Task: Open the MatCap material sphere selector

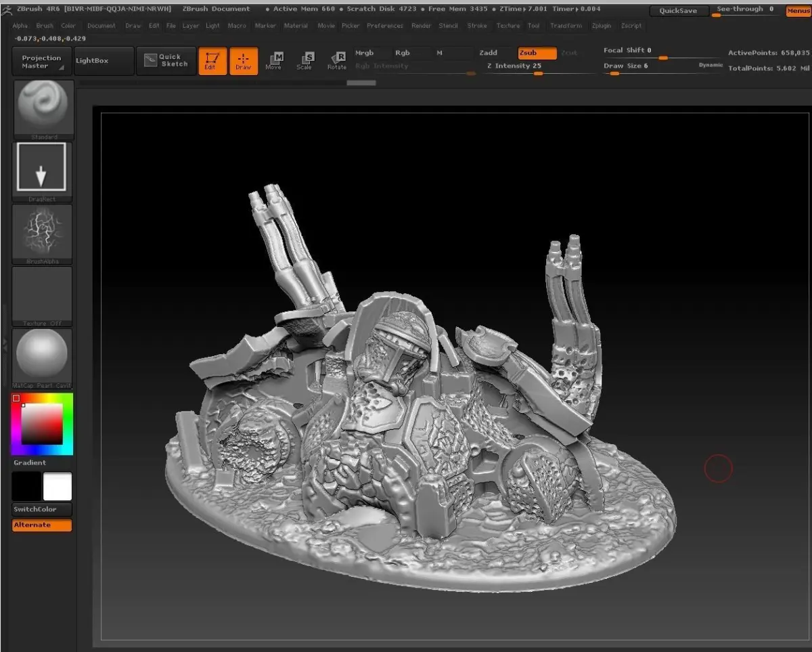Action: (42, 359)
